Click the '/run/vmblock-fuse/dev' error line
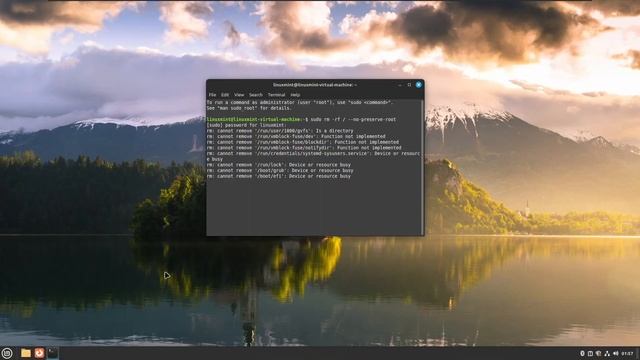Image resolution: width=640 pixels, height=360 pixels. (x=296, y=137)
